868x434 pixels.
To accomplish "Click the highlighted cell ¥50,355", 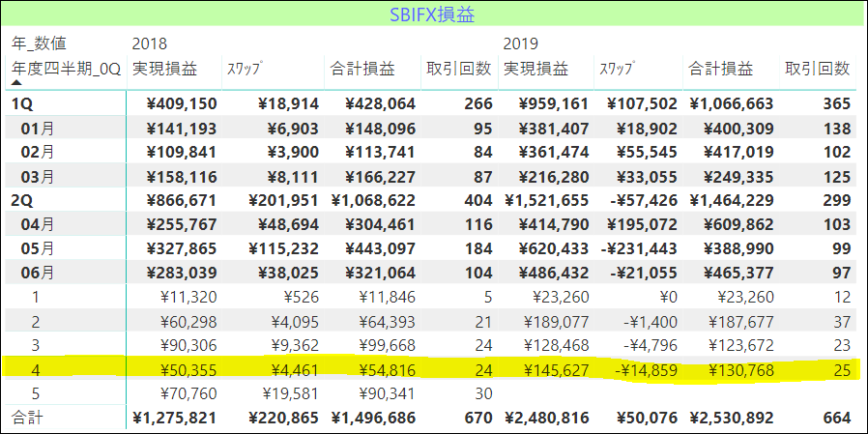I will (188, 370).
